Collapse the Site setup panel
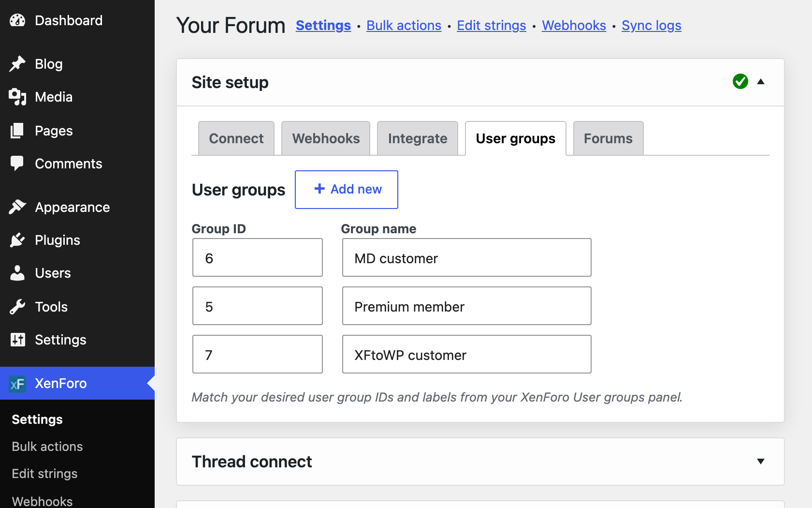The image size is (812, 508). 761,81
